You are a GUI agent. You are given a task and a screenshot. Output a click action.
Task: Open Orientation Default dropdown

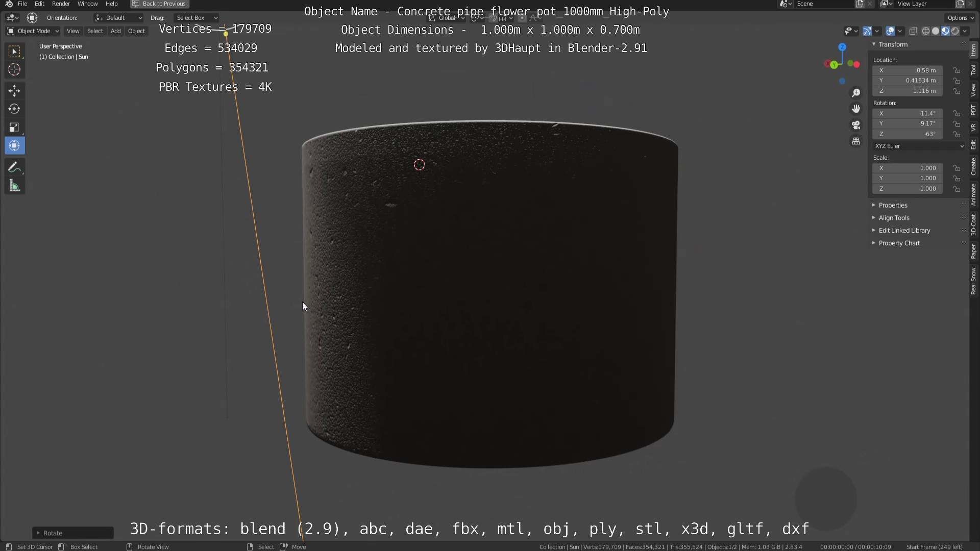point(118,18)
